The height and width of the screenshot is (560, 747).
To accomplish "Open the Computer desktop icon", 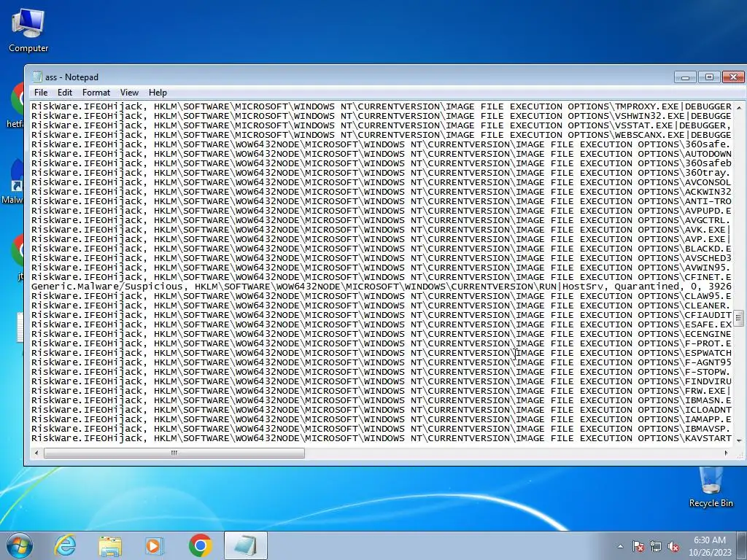I will point(28,31).
